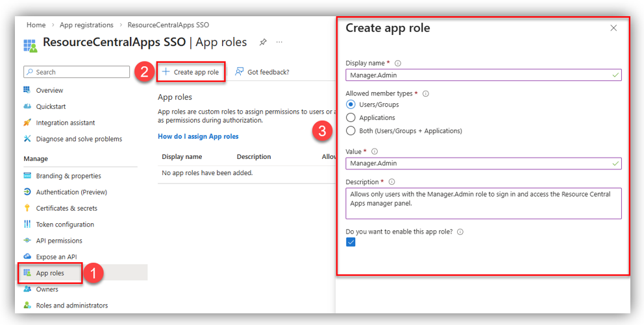Viewport: 644px width, 325px height.
Task: Open the How do I assign App roles link
Action: pos(198,136)
